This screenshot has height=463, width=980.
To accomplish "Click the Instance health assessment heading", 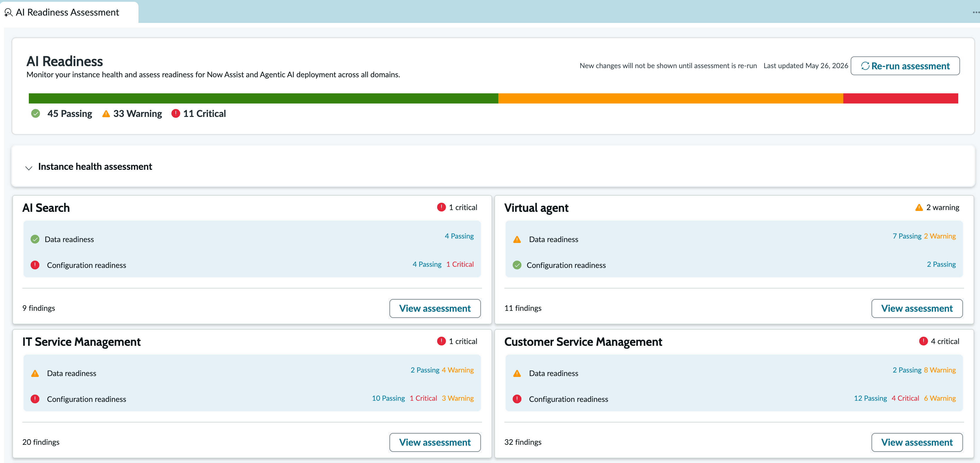I will coord(95,167).
